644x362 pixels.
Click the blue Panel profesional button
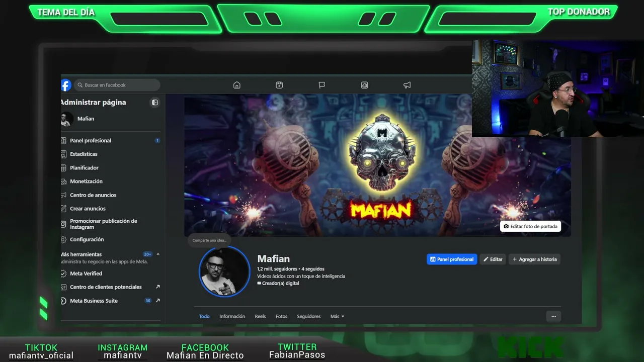tap(452, 259)
